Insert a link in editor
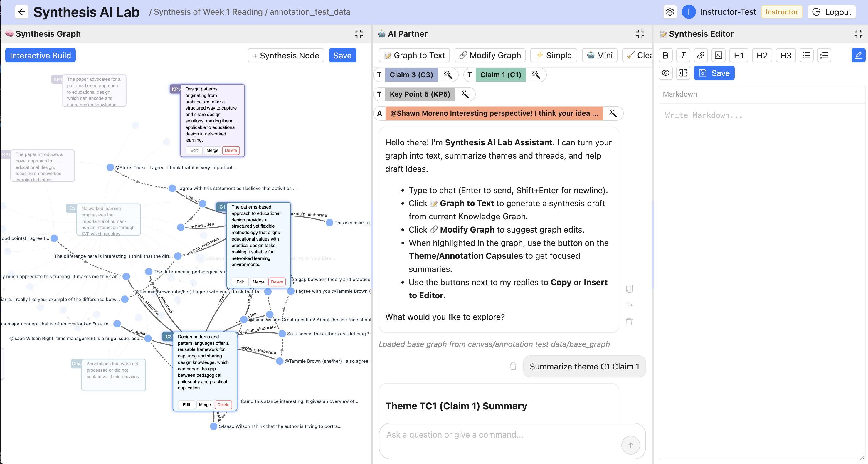This screenshot has width=868, height=464. pos(701,55)
